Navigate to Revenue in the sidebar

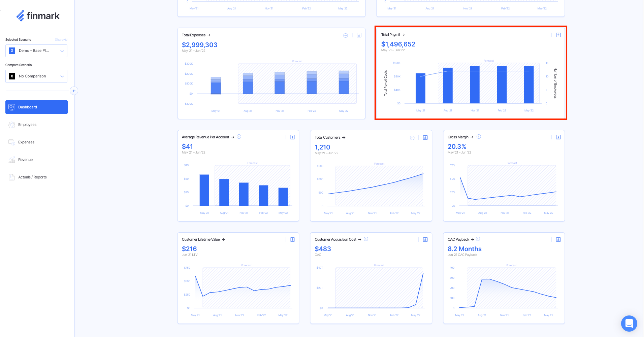pos(25,160)
